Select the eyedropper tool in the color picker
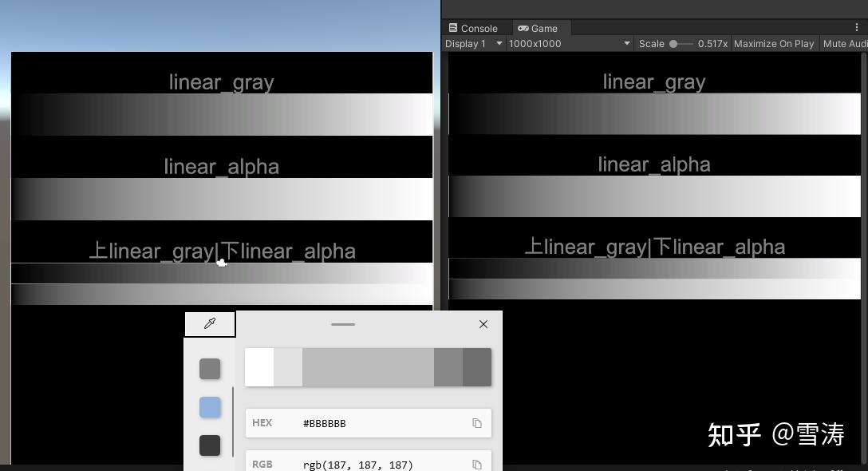 [210, 323]
